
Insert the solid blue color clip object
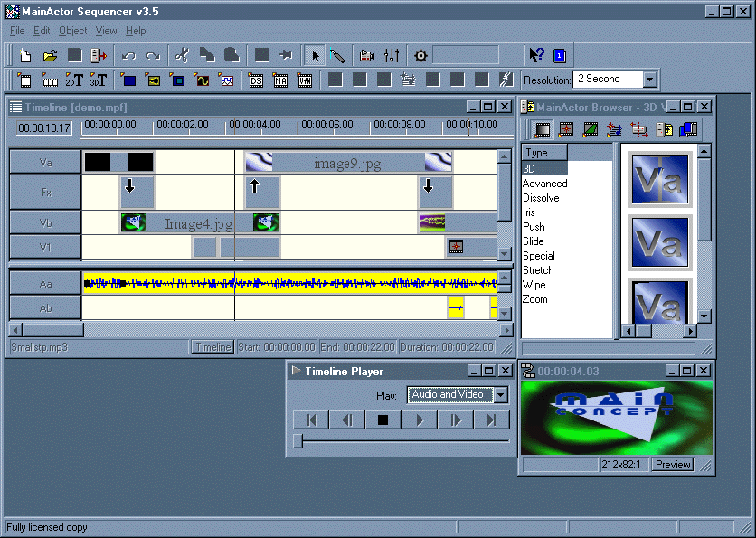coord(128,80)
